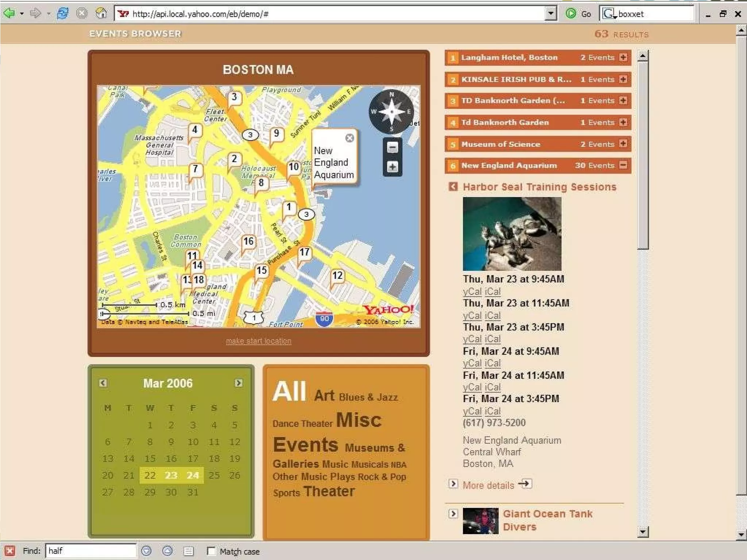Open the address bar URL dropdown
This screenshot has height=560, width=747.
[x=551, y=13]
